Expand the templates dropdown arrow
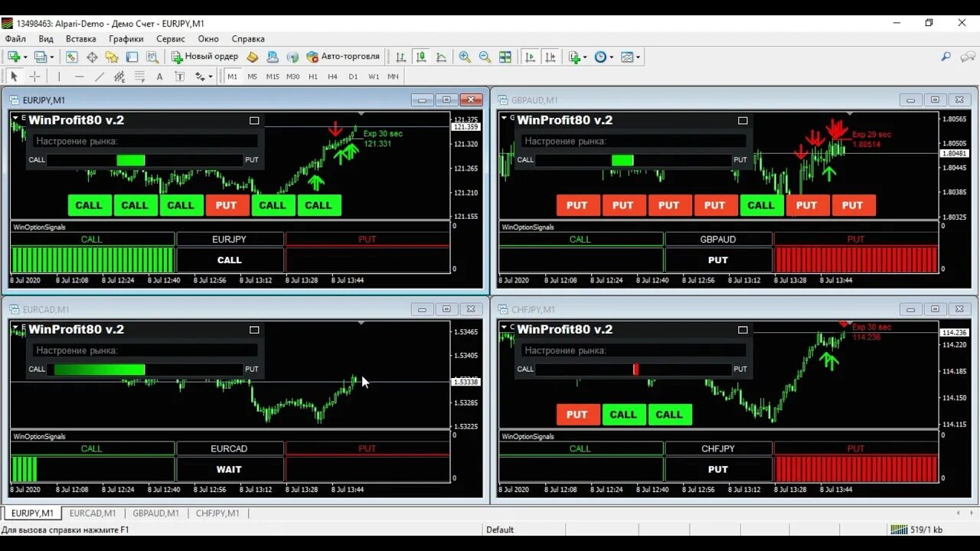This screenshot has height=551, width=980. point(638,57)
